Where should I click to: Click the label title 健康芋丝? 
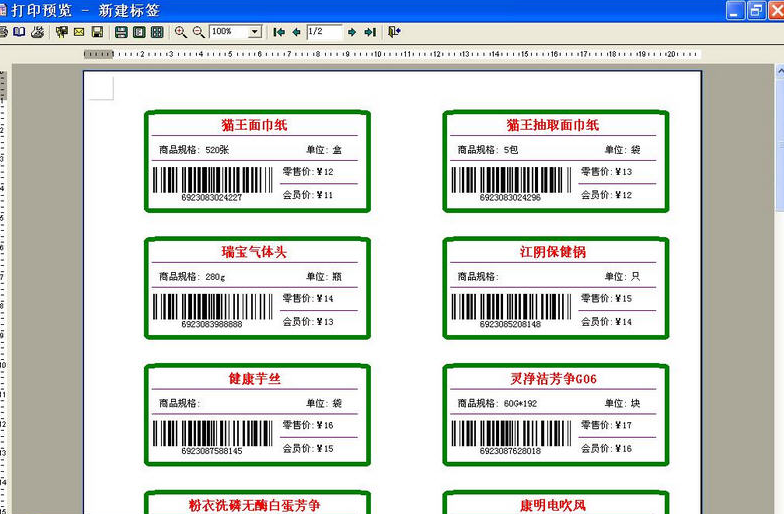[254, 378]
